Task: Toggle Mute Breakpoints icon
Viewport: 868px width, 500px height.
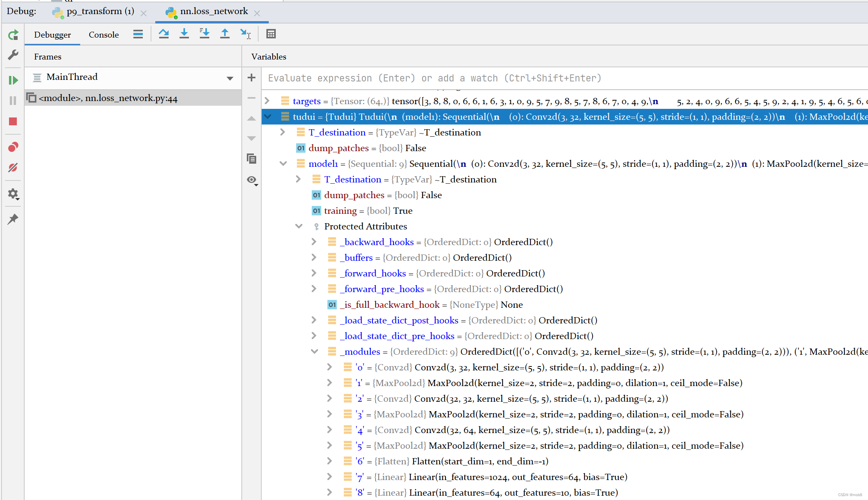Action: (x=13, y=168)
